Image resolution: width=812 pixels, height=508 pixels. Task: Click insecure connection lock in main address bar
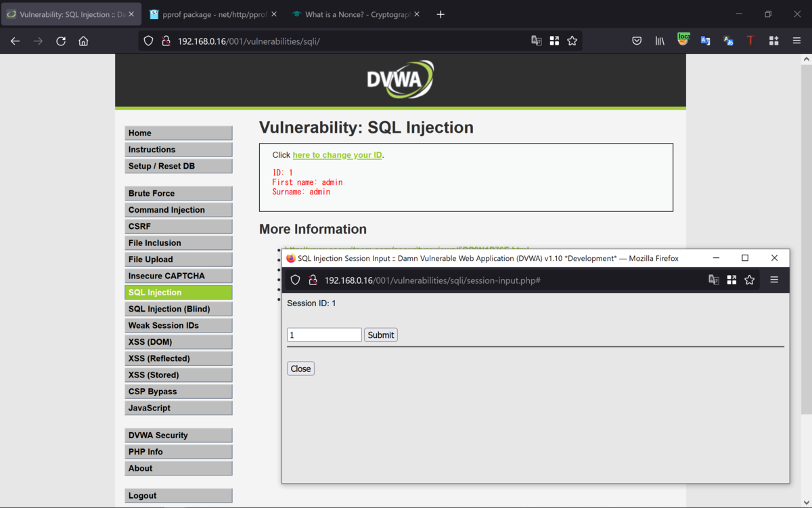166,41
